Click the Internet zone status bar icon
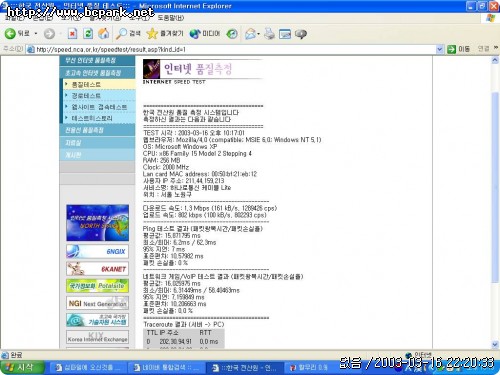The image size is (500, 375). tap(409, 355)
